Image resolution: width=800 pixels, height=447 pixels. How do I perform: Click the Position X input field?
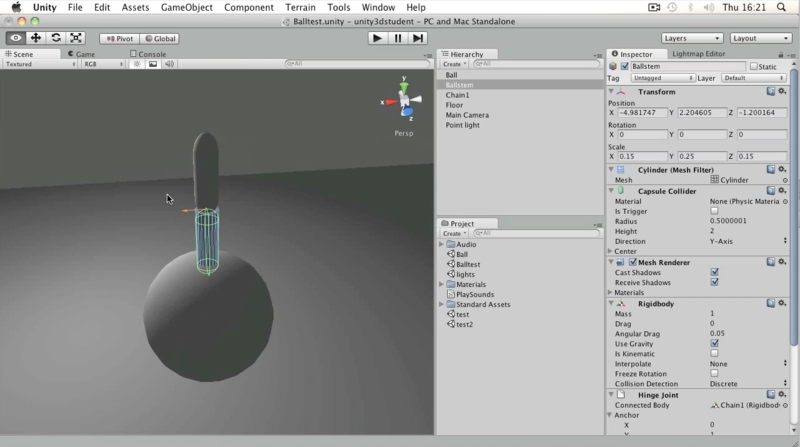coord(642,112)
